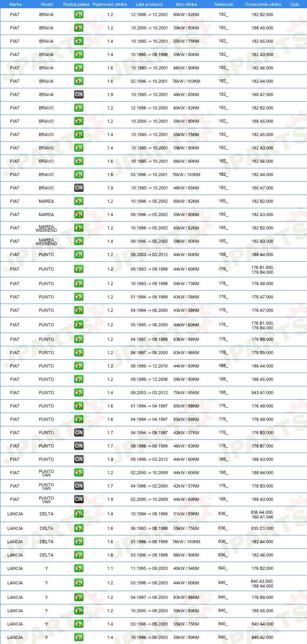Viewport: 307px width, 644px height.
Task: Click the diesel ON icon in the PUNTO 1.9 09.1999 -> 03.2012 row
Action: pyautogui.click(x=79, y=459)
